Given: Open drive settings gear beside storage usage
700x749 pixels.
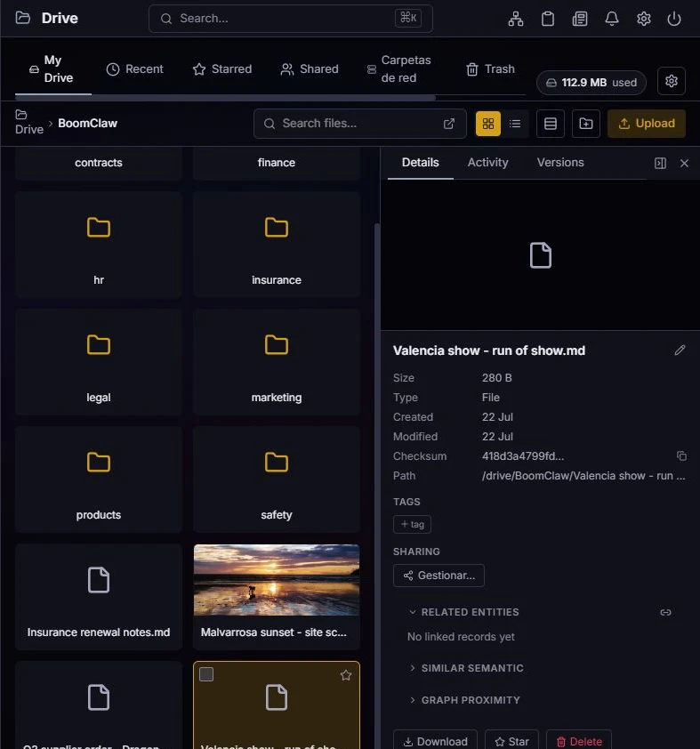Looking at the screenshot, I should pyautogui.click(x=672, y=81).
